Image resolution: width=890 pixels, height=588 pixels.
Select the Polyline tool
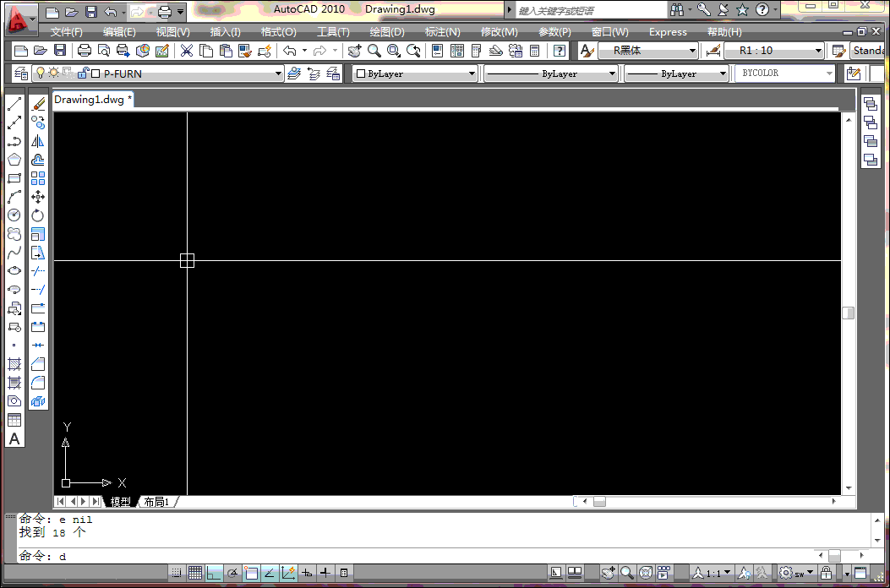click(x=14, y=141)
